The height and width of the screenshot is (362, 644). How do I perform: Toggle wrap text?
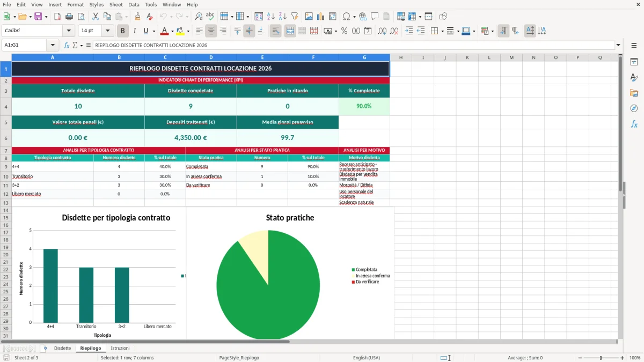[276, 31]
